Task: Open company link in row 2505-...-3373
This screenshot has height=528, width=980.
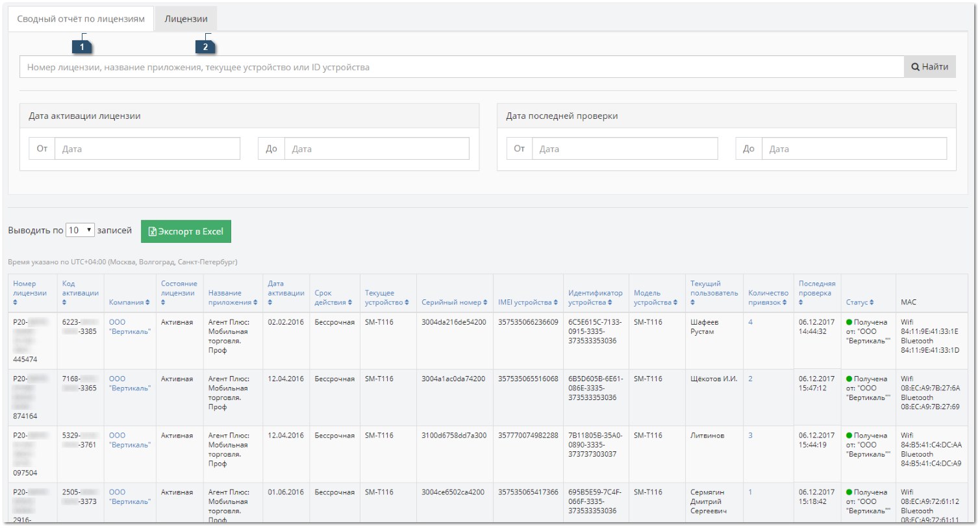Action: 129,497
